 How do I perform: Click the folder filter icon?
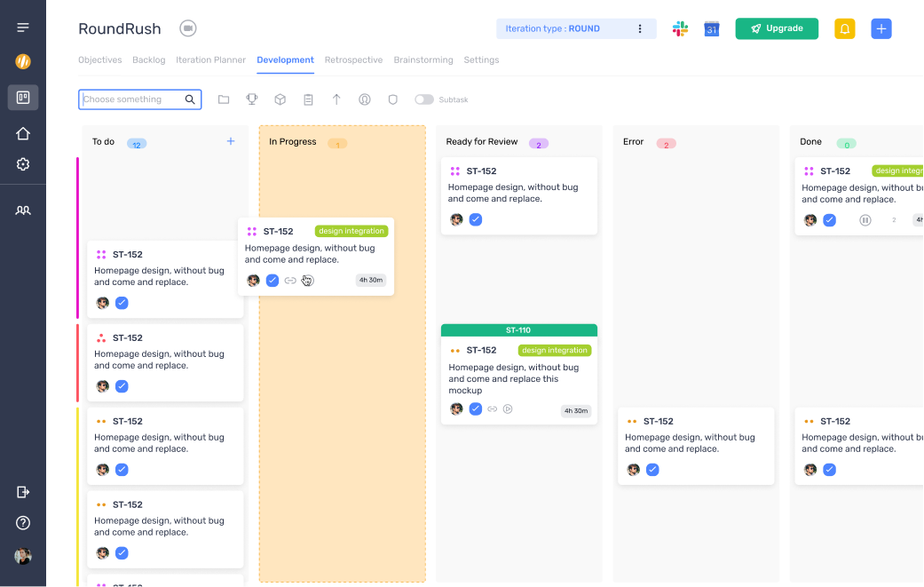[x=224, y=99]
